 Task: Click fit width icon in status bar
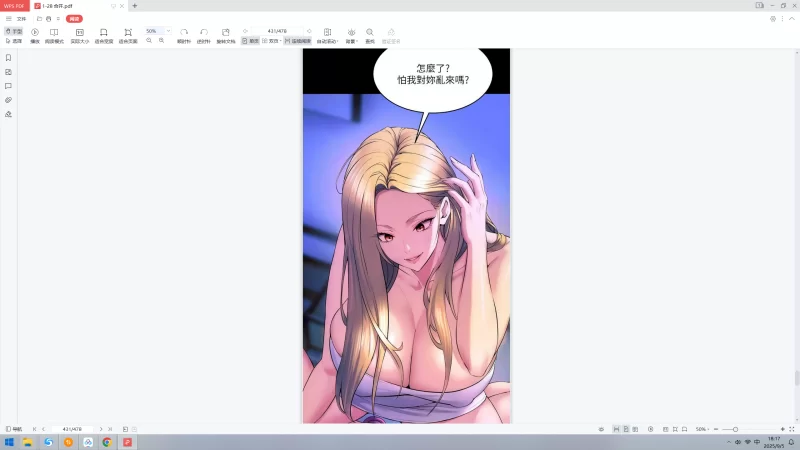pyautogui.click(x=685, y=429)
